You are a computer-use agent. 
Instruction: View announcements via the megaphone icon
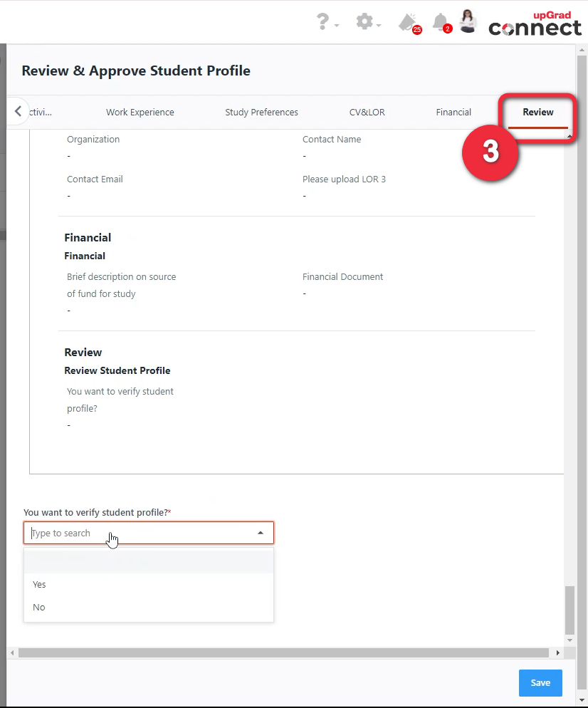click(x=408, y=22)
